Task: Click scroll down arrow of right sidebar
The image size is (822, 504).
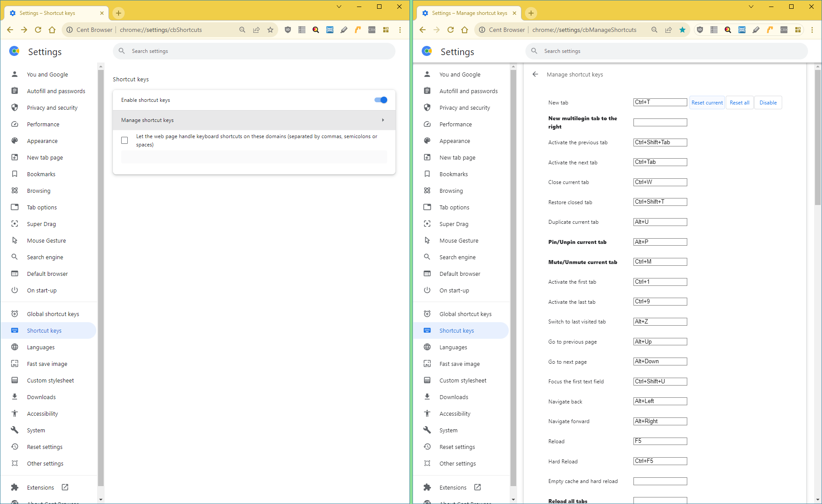Action: pyautogui.click(x=513, y=500)
